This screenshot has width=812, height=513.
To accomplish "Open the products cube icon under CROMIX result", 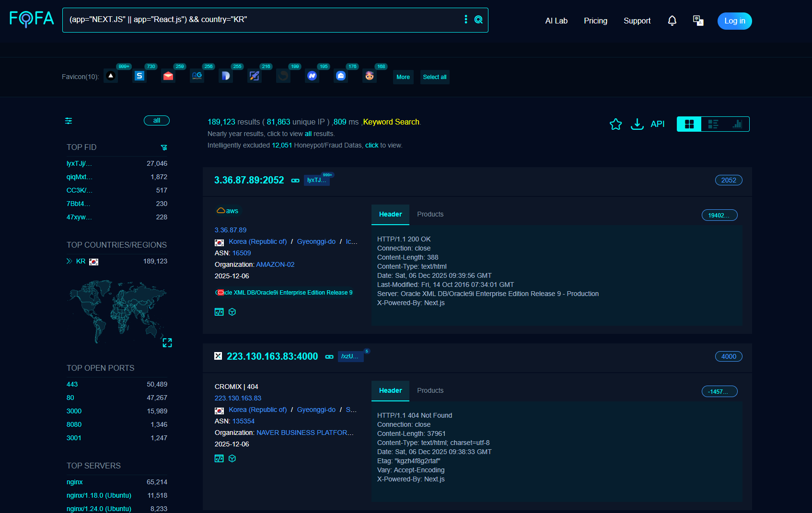I will pyautogui.click(x=232, y=458).
